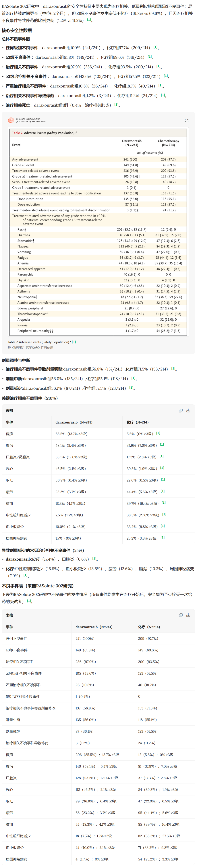Click the 经《新英格兰医学杂志》许可使用 note

(30, 348)
